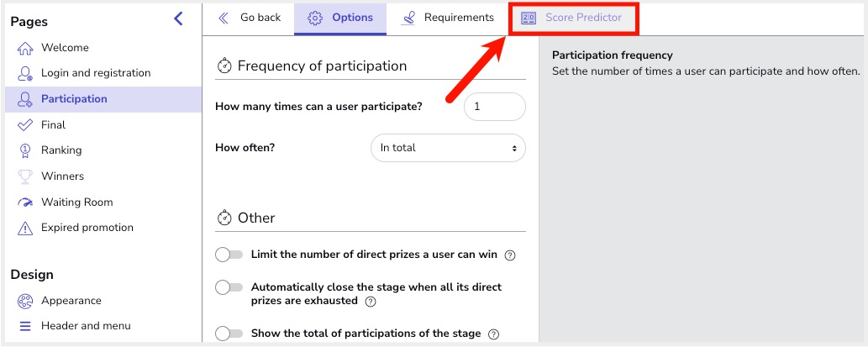This screenshot has width=868, height=347.
Task: Click the Go back button
Action: tap(250, 18)
